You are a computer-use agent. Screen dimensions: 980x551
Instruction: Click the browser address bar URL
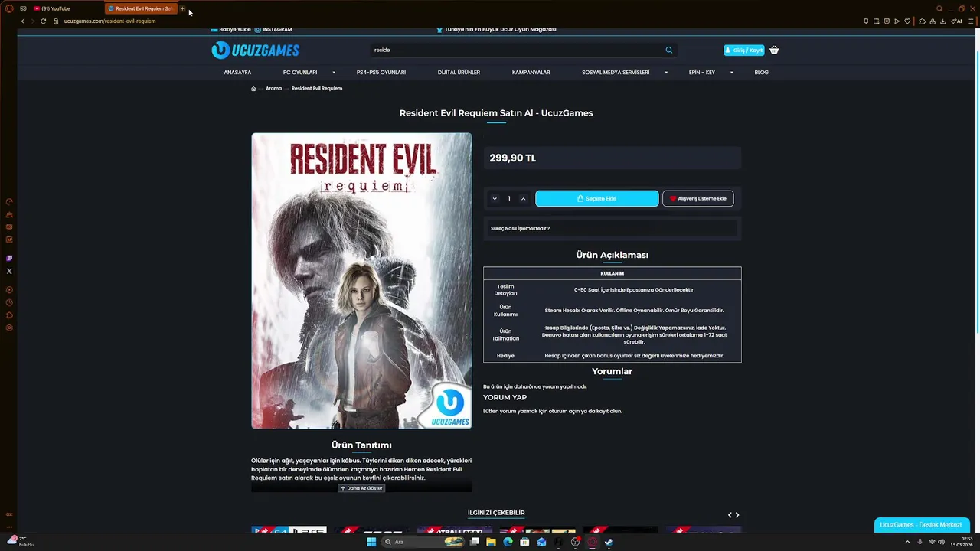point(109,21)
